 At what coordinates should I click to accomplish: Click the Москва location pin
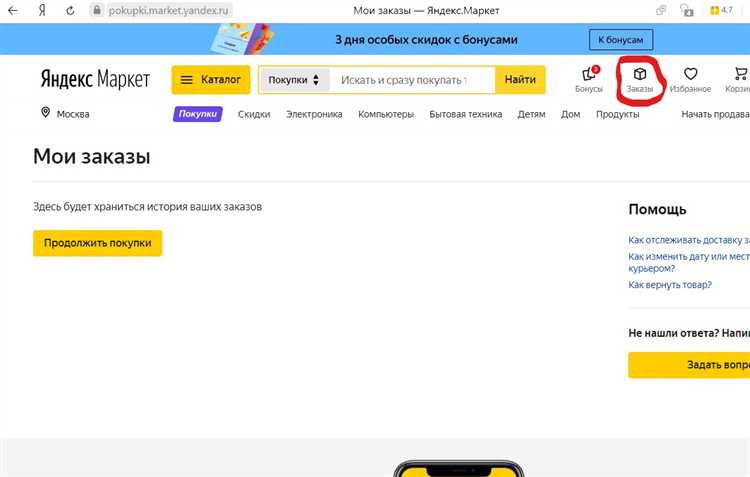(45, 113)
